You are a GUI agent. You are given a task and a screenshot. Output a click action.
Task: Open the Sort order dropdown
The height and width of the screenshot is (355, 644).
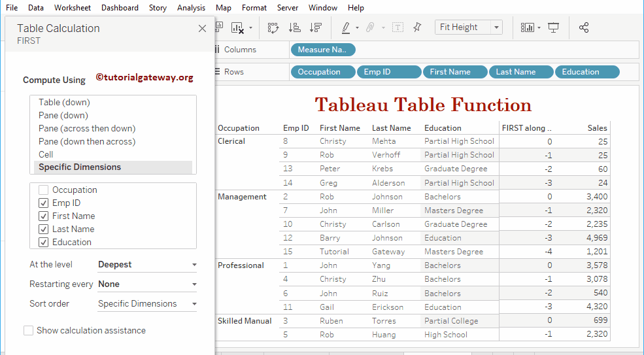tap(147, 304)
